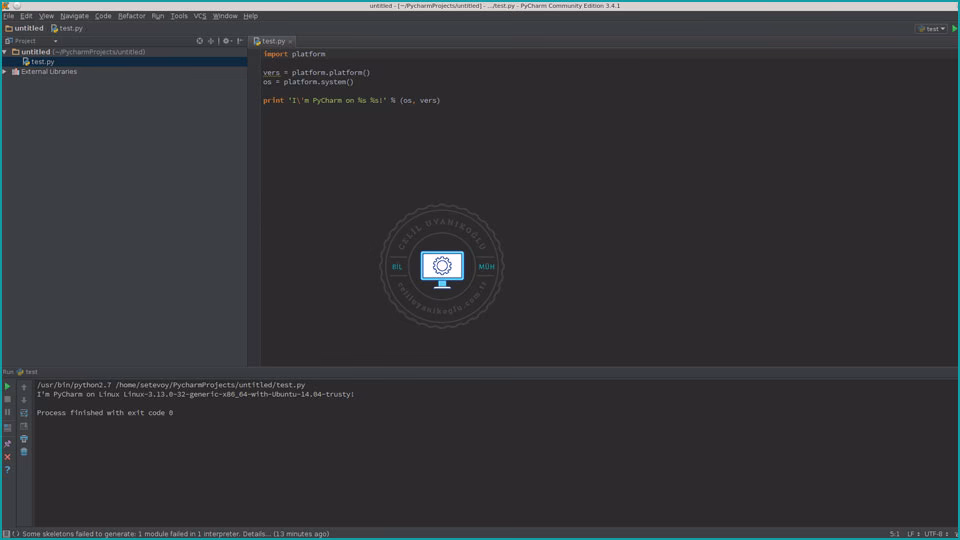
Task: Open the Code menu
Action: tap(103, 16)
